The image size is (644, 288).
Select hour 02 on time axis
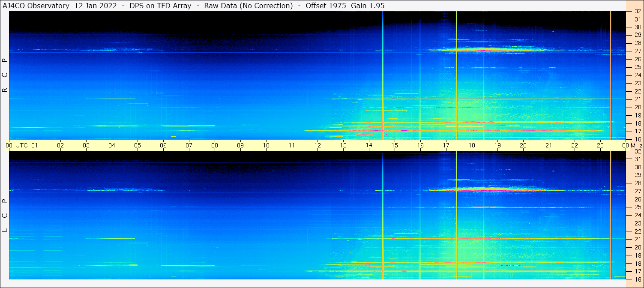(x=60, y=145)
